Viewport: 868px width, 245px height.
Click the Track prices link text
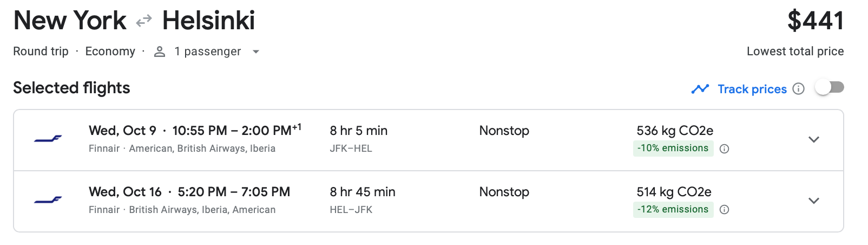click(x=752, y=89)
